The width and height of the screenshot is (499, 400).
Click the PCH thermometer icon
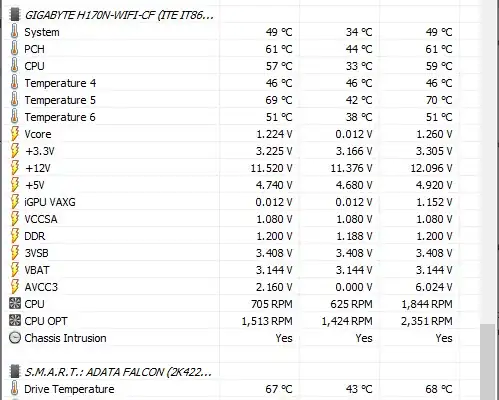click(14, 49)
